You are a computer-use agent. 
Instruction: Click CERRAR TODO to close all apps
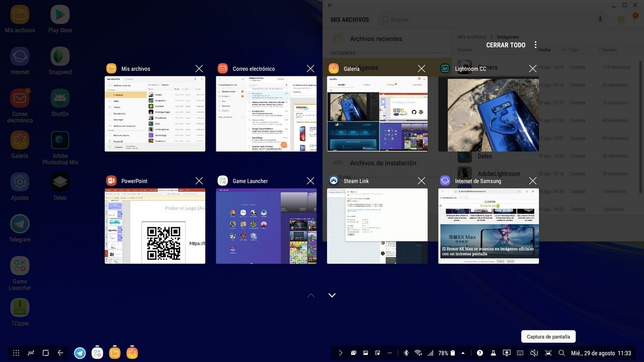[x=506, y=45]
